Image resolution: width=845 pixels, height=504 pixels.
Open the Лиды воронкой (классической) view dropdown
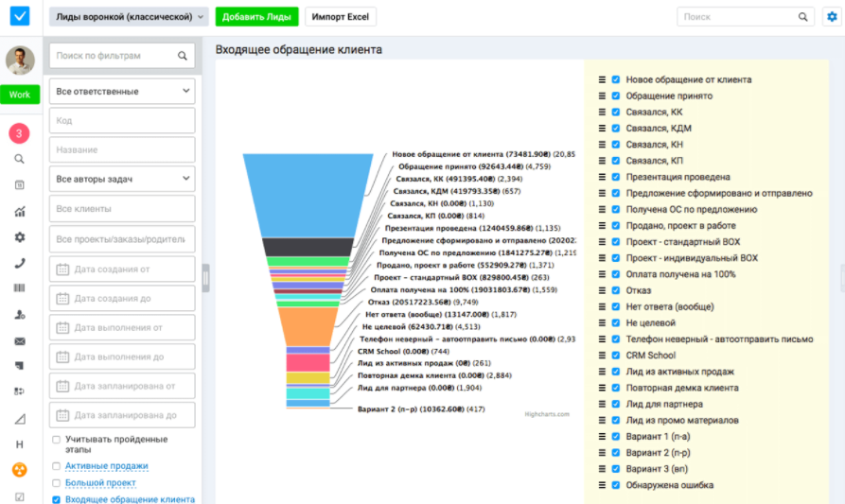click(x=130, y=17)
